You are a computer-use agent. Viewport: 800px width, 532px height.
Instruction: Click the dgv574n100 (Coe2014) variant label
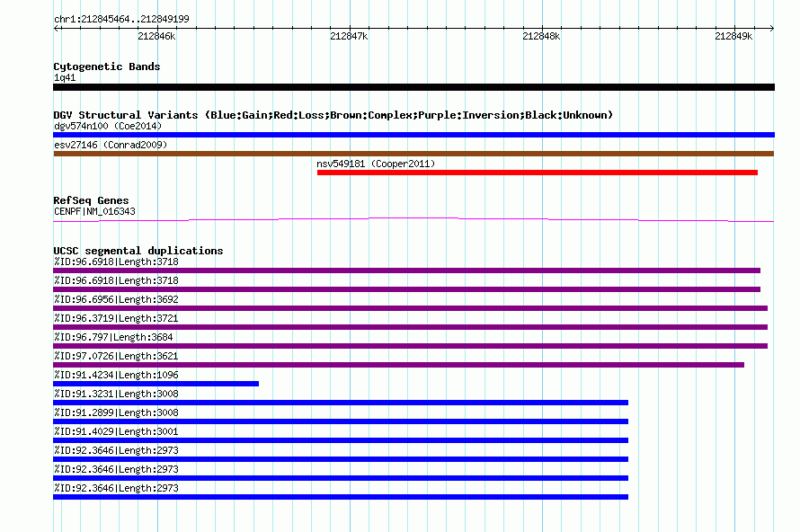pyautogui.click(x=108, y=126)
